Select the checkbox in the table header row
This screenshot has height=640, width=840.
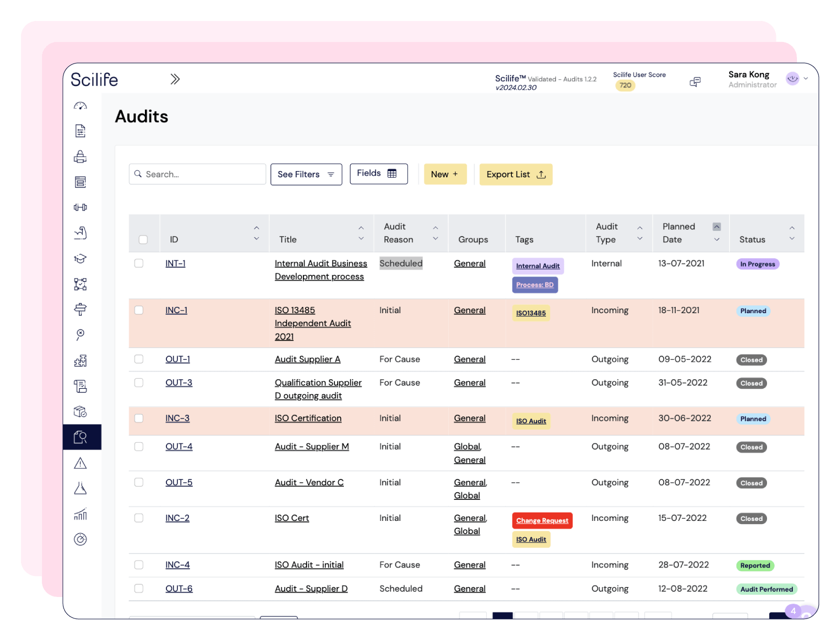click(144, 239)
